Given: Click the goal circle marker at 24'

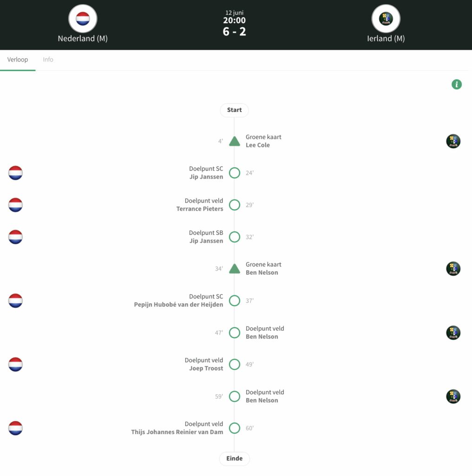Looking at the screenshot, I should [235, 173].
